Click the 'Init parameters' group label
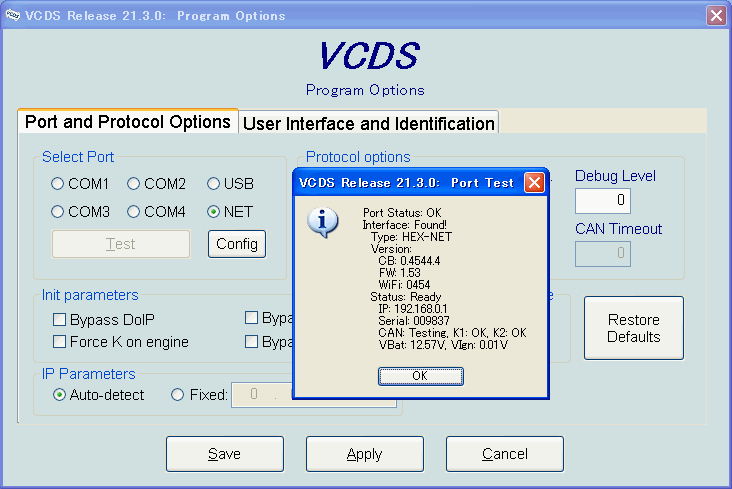Viewport: 732px width, 489px height. (90, 295)
